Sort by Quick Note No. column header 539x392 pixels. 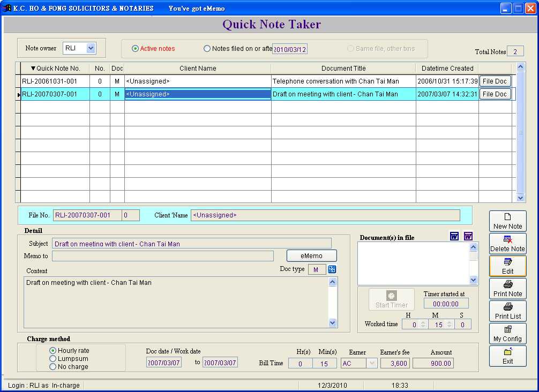tap(55, 68)
